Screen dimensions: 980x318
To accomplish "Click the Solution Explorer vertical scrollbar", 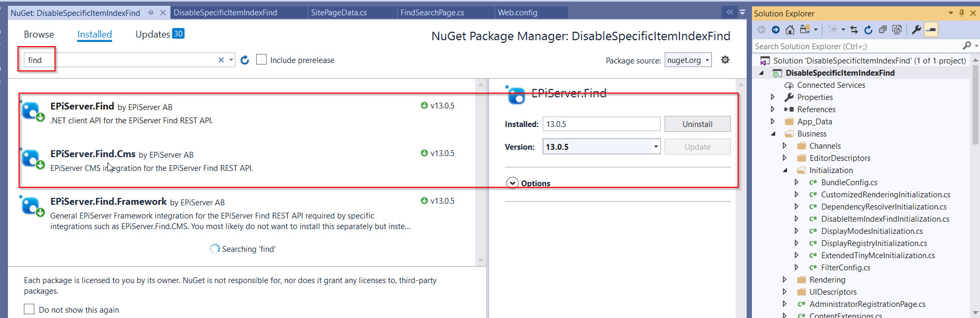I will click(975, 106).
